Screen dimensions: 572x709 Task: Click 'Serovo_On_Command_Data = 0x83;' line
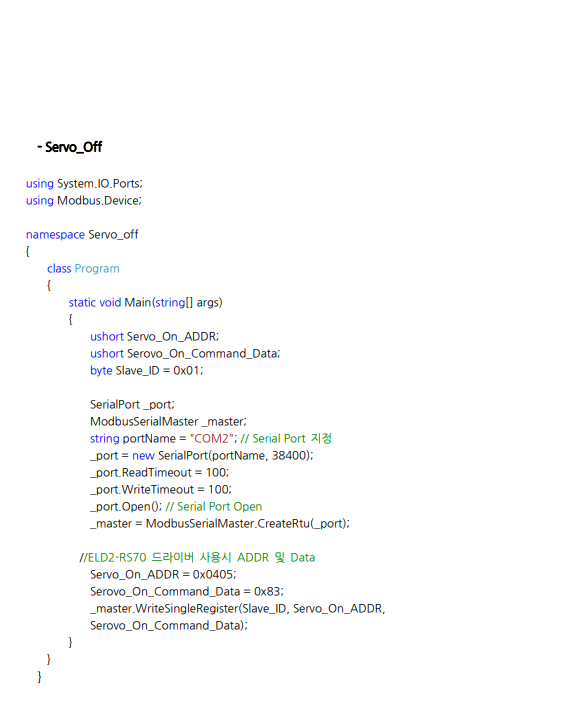point(187,591)
